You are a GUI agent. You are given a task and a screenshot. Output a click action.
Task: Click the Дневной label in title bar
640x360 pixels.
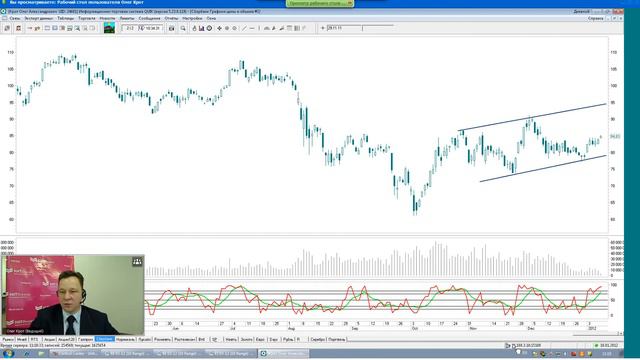581,11
